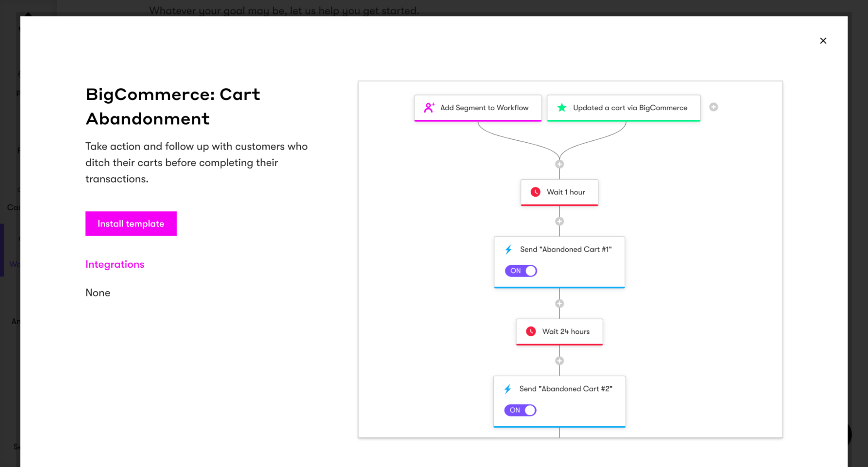Click the plus node below Wait 24 hours
The height and width of the screenshot is (467, 868).
point(559,361)
